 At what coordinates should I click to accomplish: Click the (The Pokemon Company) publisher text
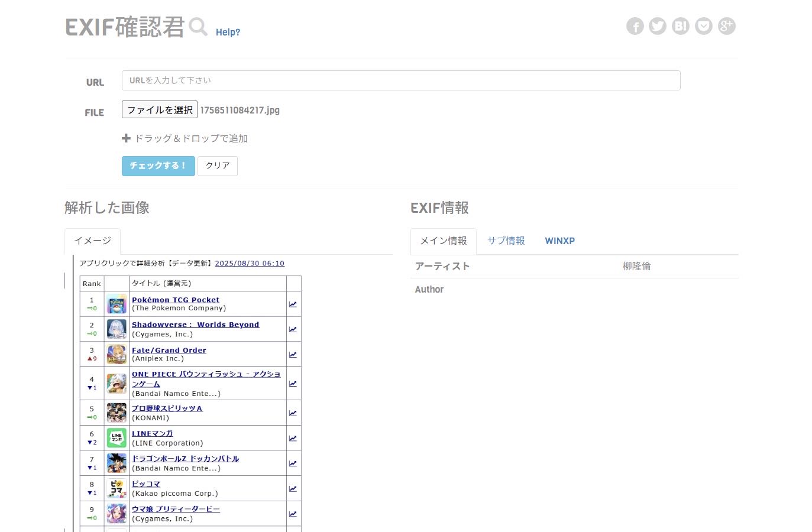click(x=179, y=308)
